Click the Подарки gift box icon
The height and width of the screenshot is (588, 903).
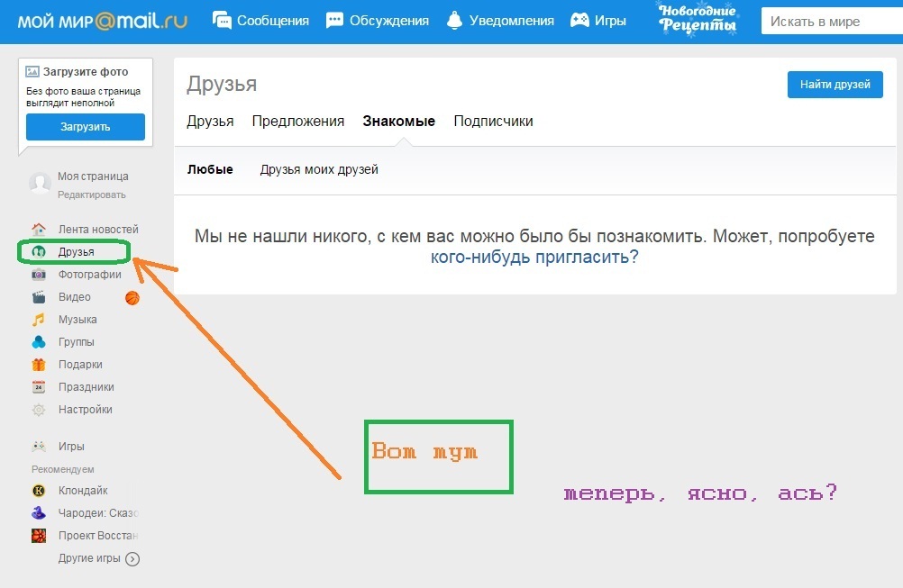point(39,365)
